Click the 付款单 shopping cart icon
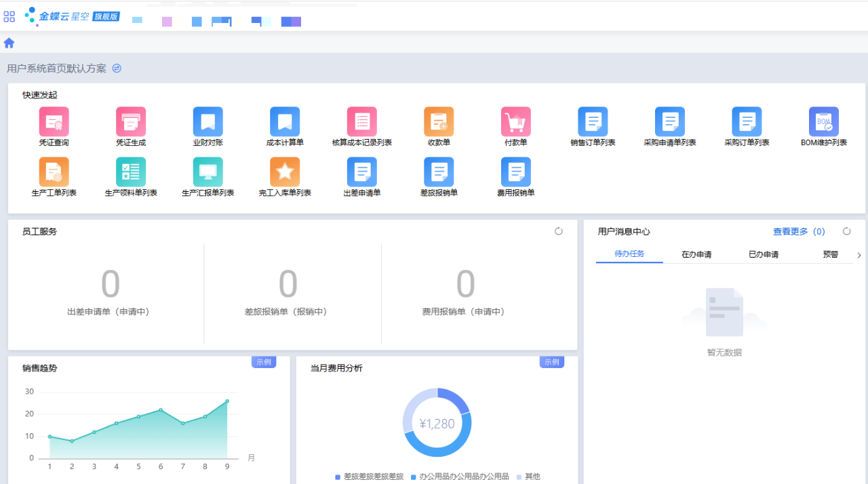Screen dimensions: 868x484 pyautogui.click(x=516, y=122)
